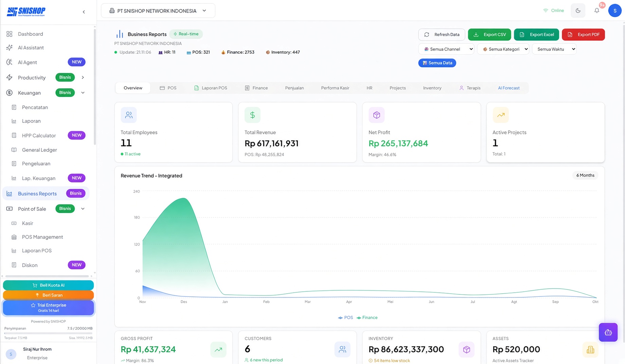Image resolution: width=625 pixels, height=364 pixels.
Task: Click the Beli Kuota AI button
Action: pyautogui.click(x=48, y=285)
